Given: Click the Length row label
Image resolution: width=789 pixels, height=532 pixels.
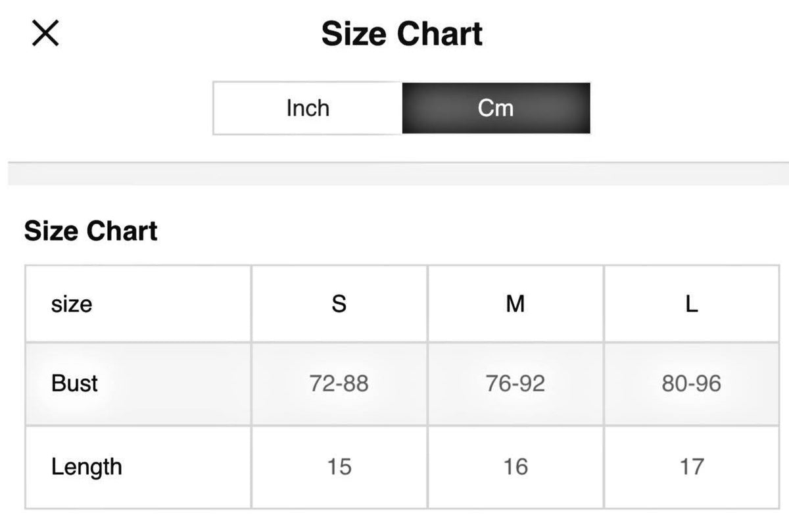Looking at the screenshot, I should click(x=86, y=467).
